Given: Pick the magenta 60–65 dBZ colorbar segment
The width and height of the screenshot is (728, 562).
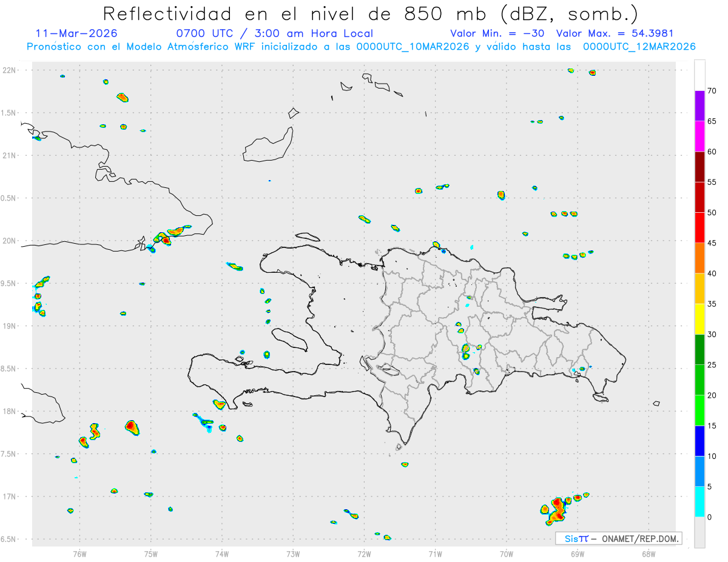Looking at the screenshot, I should coord(700,136).
